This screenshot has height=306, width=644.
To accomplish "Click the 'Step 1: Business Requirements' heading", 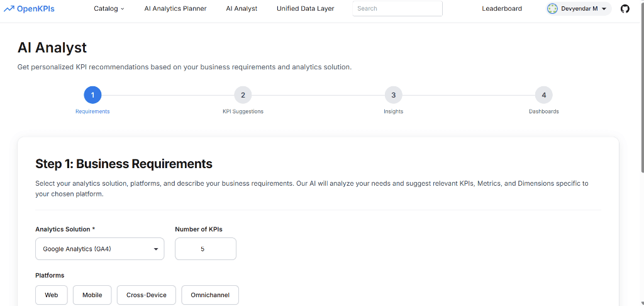I will [x=124, y=164].
